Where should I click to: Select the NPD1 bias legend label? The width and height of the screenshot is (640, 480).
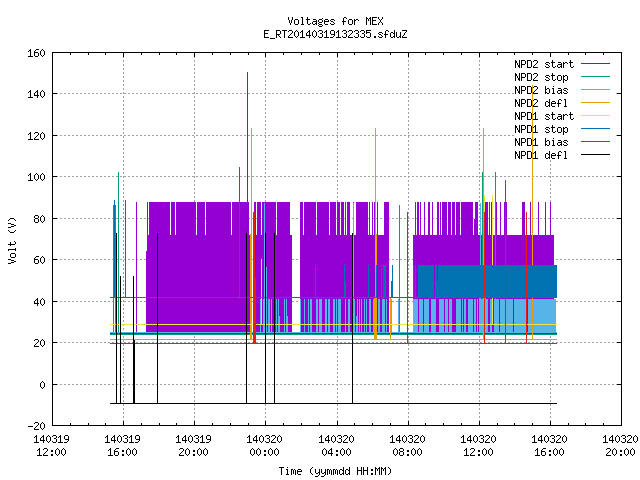point(541,142)
